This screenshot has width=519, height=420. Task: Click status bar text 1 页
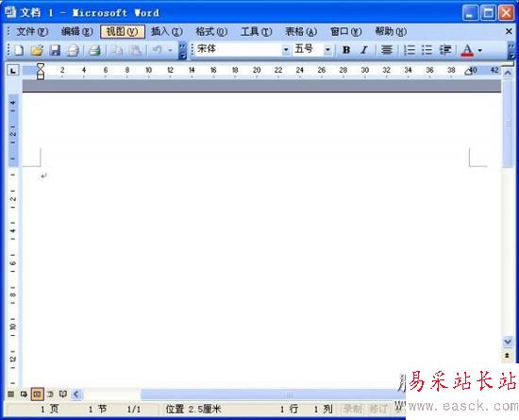pos(50,409)
